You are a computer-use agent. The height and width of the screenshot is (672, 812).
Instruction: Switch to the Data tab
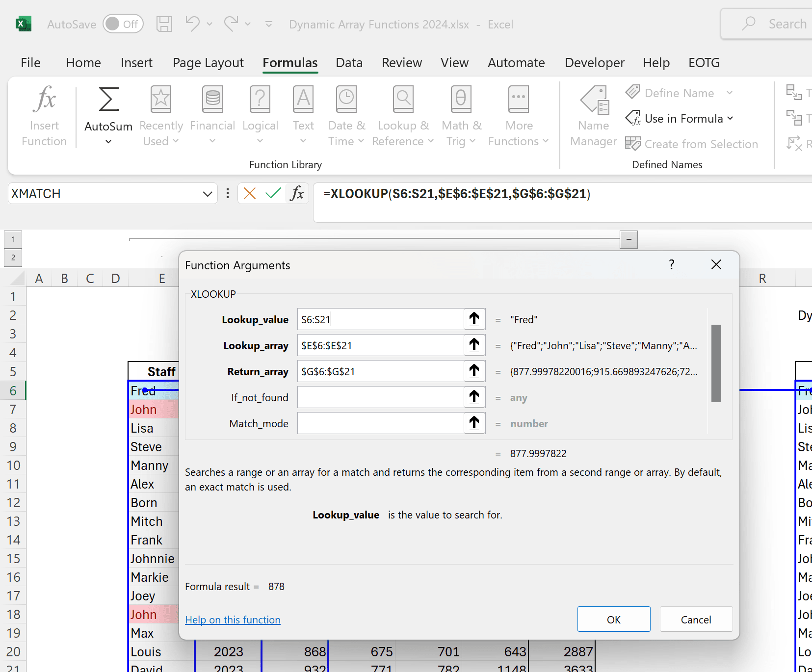click(349, 63)
